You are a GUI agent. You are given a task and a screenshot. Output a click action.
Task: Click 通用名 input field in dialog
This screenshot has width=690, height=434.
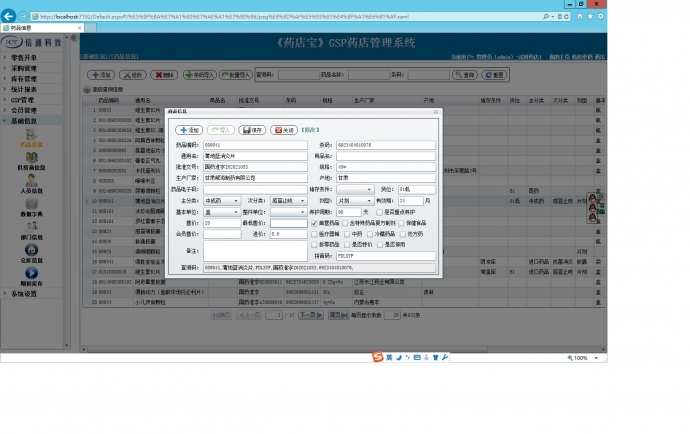[255, 156]
